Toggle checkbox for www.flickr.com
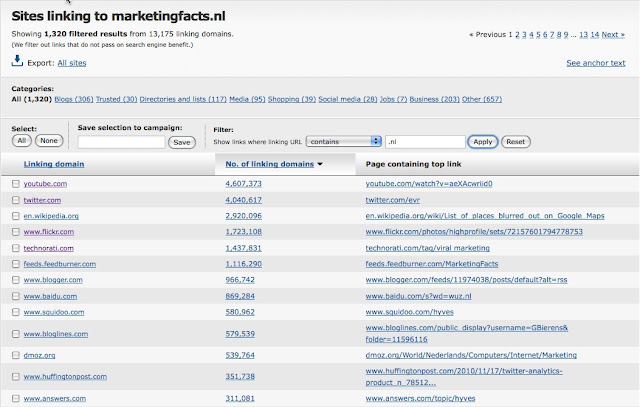This screenshot has height=407, width=640. coord(15,232)
